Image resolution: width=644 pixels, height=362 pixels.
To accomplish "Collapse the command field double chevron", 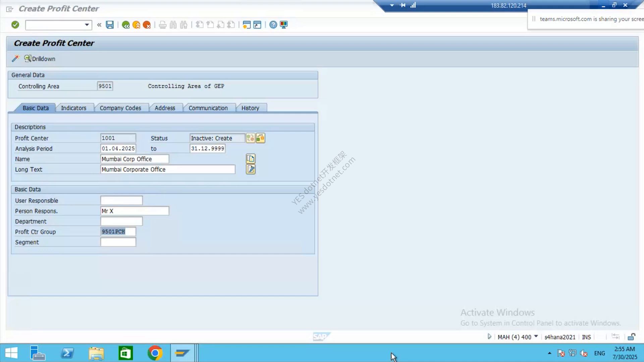I will point(99,25).
